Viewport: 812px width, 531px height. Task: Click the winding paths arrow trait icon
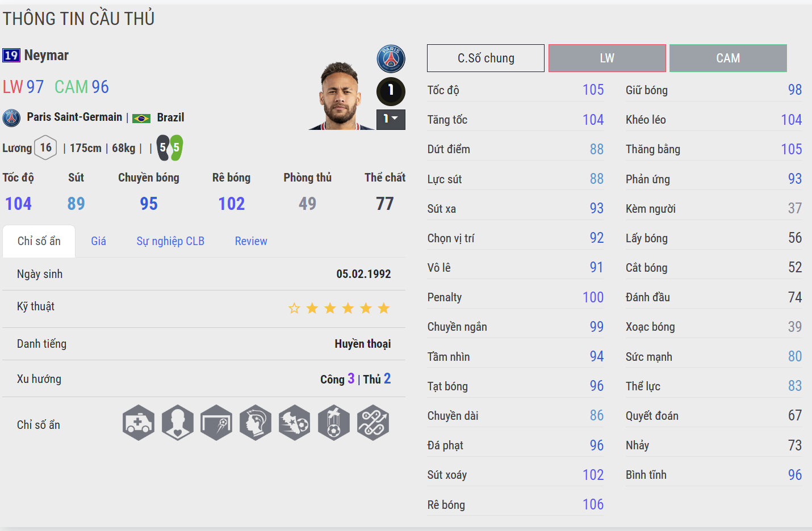(x=373, y=423)
